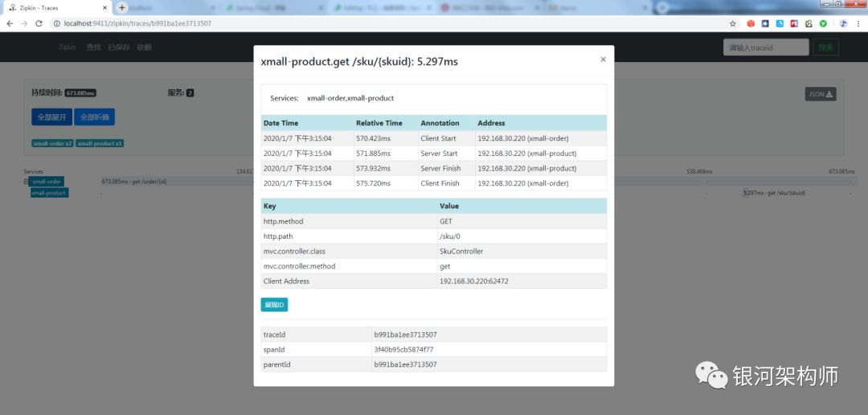The height and width of the screenshot is (415, 868).
Task: Click the mvc.controller.method key cell
Action: pyautogui.click(x=349, y=266)
